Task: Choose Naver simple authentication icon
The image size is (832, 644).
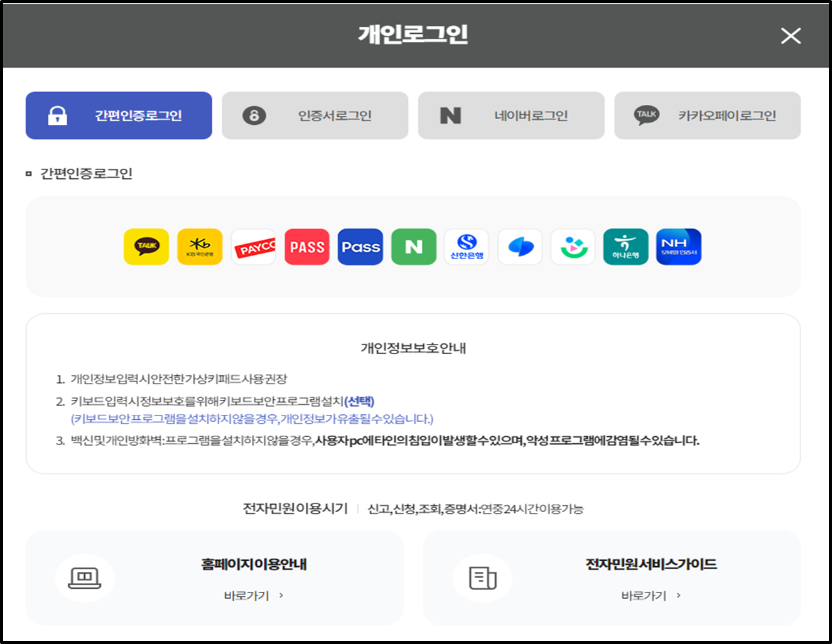Action: [413, 247]
